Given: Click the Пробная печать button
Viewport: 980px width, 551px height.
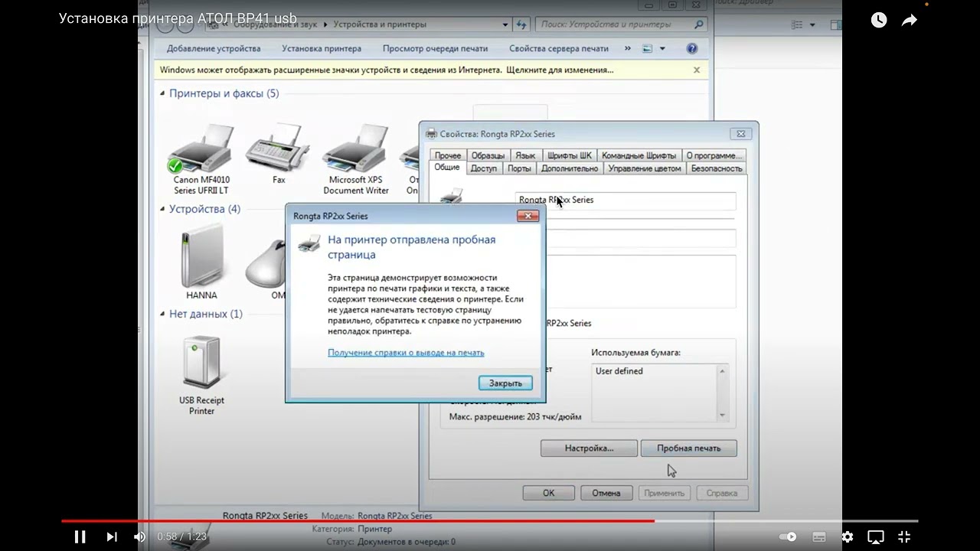Looking at the screenshot, I should tap(688, 448).
